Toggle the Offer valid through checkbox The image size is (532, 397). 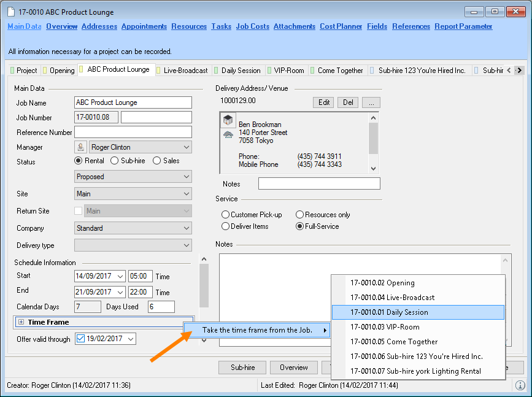point(80,339)
